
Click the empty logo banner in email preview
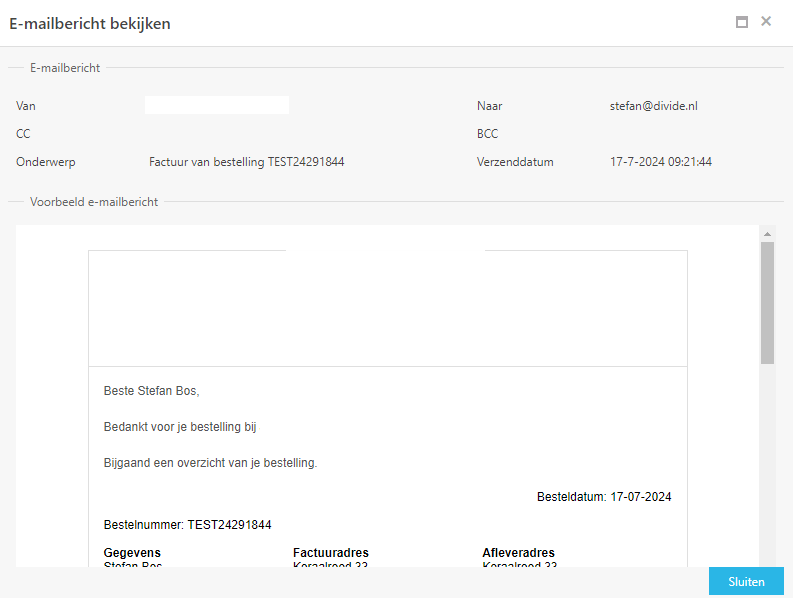point(388,308)
